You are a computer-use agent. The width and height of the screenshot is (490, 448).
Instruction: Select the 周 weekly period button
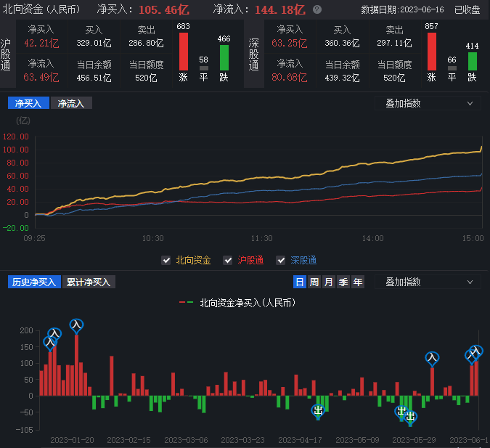[314, 282]
